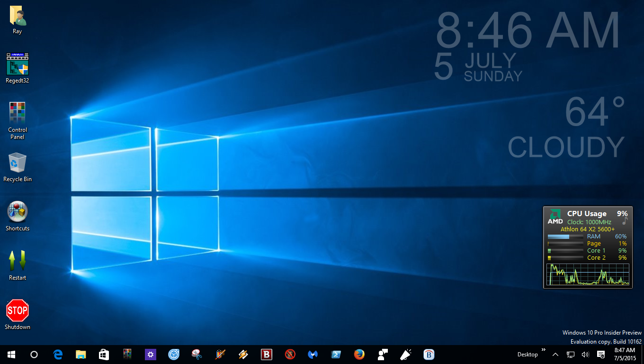Click the large 8:46 AM desktop clock

click(x=528, y=31)
